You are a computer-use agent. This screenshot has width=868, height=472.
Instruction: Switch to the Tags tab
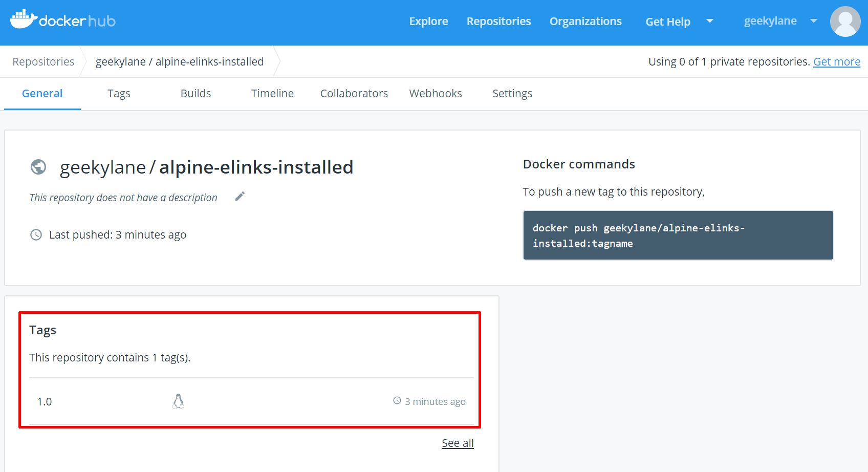119,94
